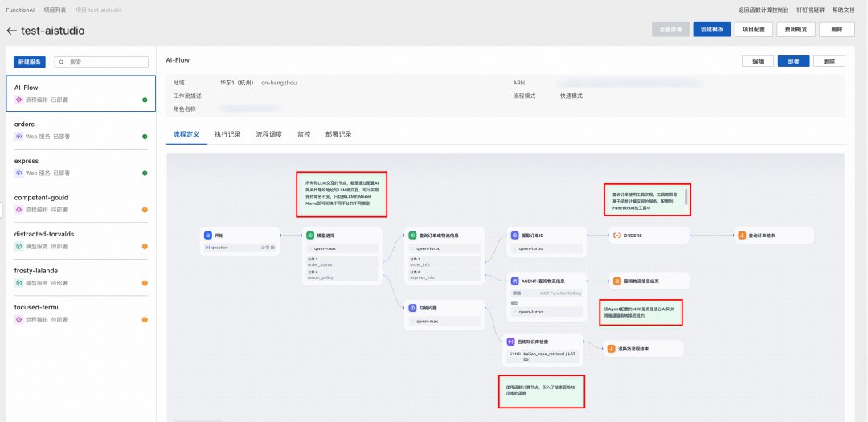The image size is (868, 422).
Task: Open the 钉钉答疑群 link
Action: [x=811, y=10]
